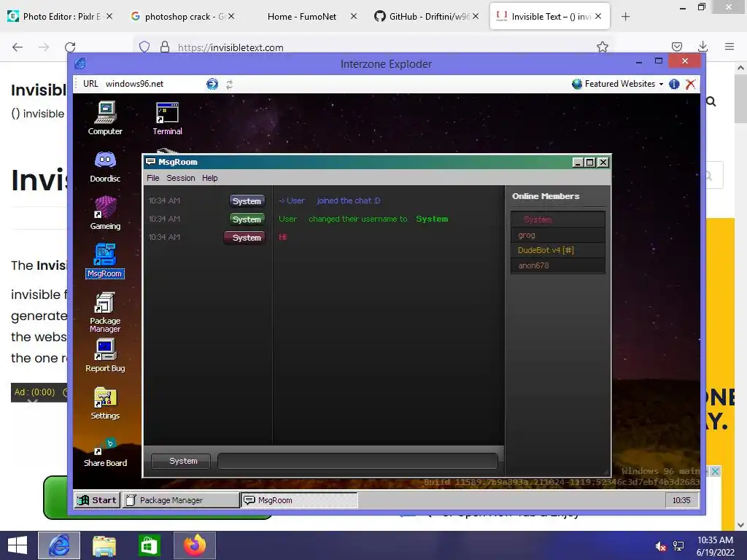Viewport: 747px width, 560px height.
Task: Click the Firefox back arrow
Action: click(x=18, y=47)
